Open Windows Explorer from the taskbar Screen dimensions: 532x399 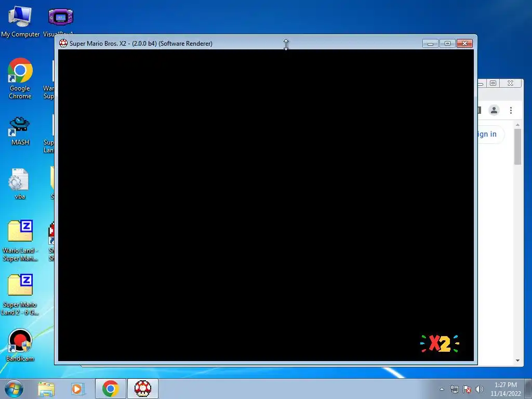(x=46, y=389)
